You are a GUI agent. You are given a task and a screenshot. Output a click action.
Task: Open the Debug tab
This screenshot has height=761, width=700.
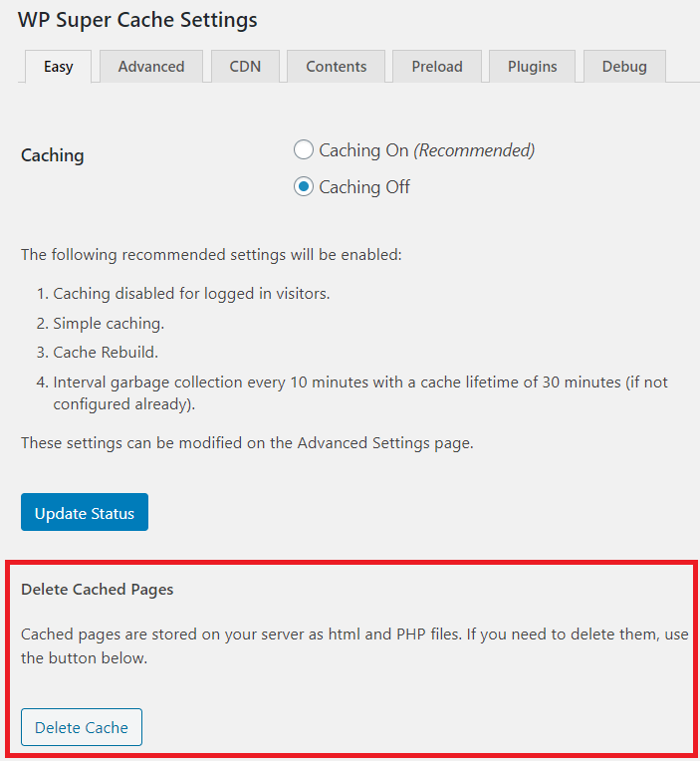[624, 67]
